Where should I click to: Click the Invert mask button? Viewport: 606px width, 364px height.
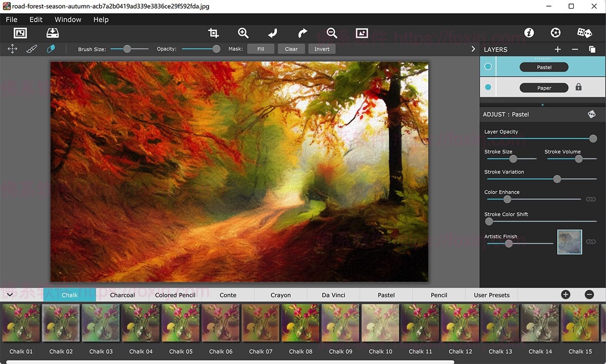[x=322, y=48]
